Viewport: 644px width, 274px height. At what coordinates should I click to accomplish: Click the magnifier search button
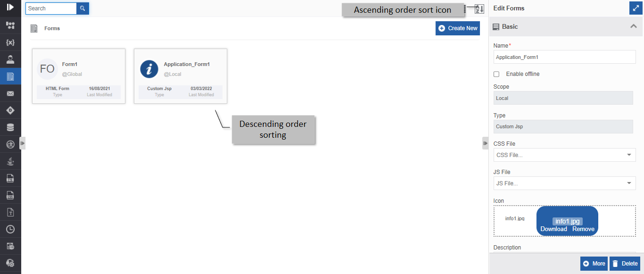pyautogui.click(x=83, y=8)
